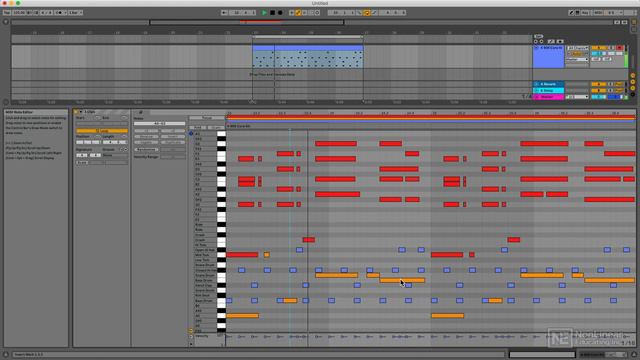Open the 808 Core Kit Master output dropdown
The width and height of the screenshot is (640, 360).
click(577, 60)
